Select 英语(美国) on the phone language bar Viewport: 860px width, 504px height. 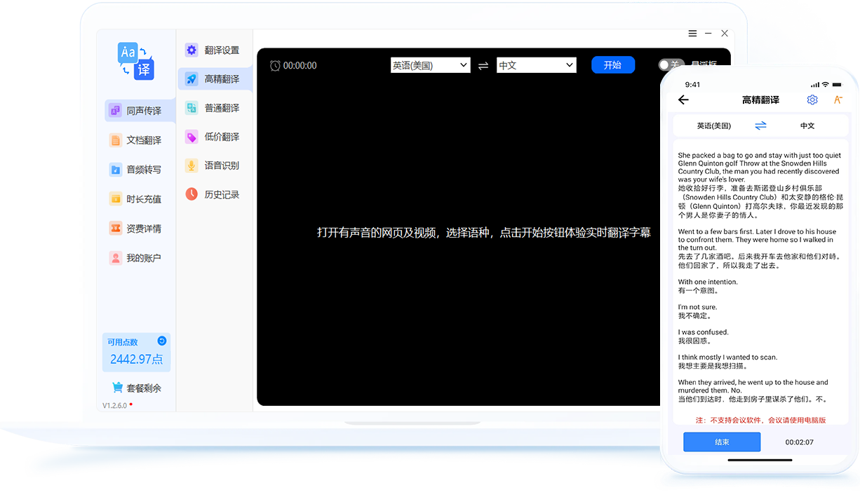coord(713,126)
